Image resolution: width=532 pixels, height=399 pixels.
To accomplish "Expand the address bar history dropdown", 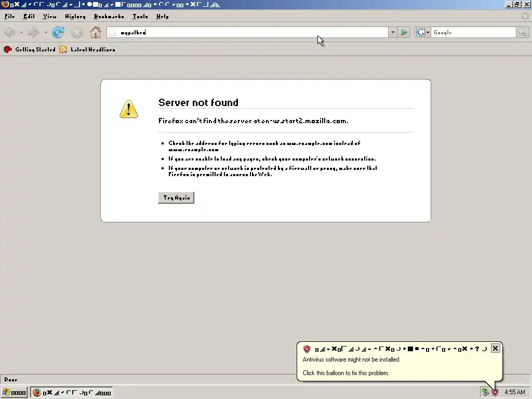I will [x=393, y=32].
